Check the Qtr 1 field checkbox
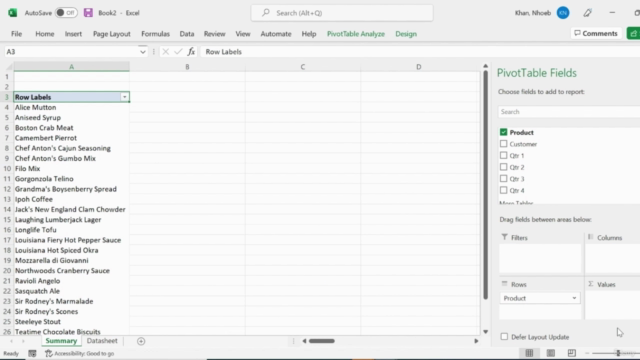The width and height of the screenshot is (640, 360). coord(503,156)
